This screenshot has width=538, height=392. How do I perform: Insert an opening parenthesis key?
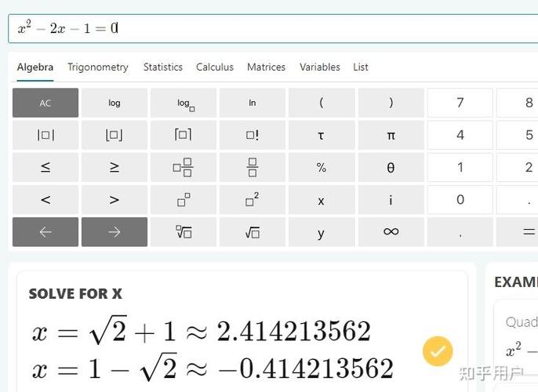click(322, 103)
